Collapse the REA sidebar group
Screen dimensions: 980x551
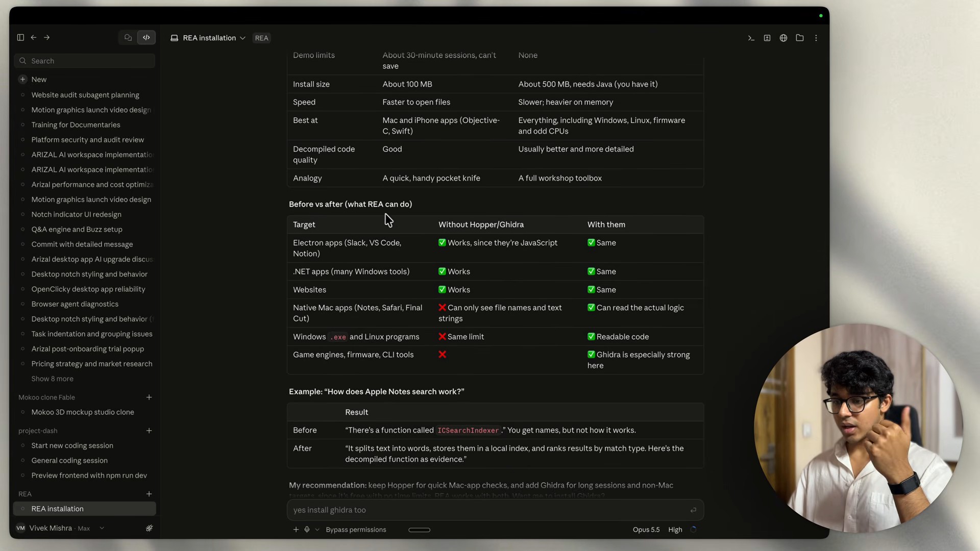click(x=24, y=494)
